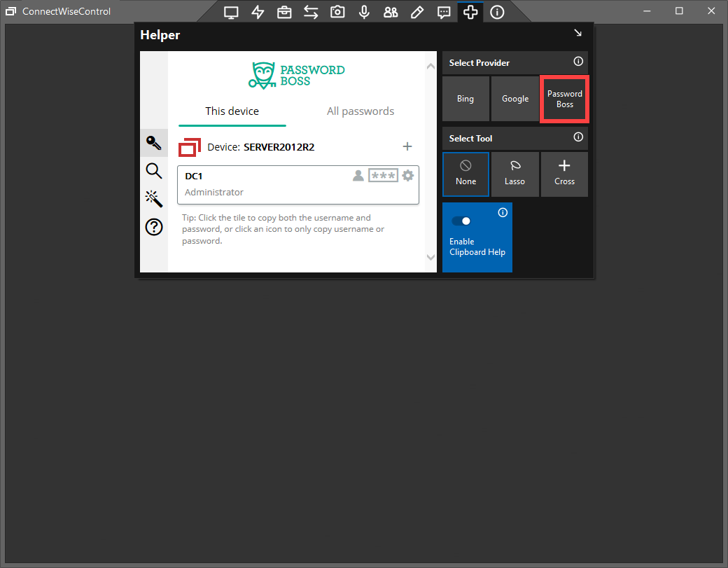Image resolution: width=728 pixels, height=568 pixels.
Task: Choose the Password Boss provider
Action: [x=565, y=99]
